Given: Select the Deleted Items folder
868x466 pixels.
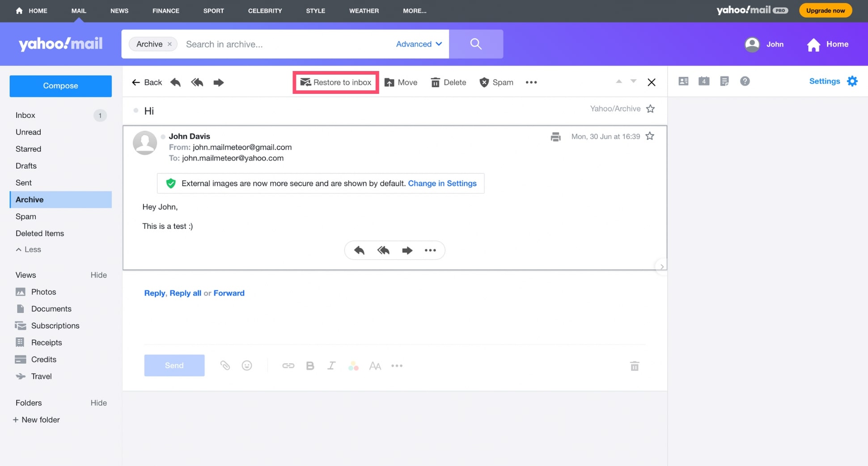Looking at the screenshot, I should (x=40, y=233).
